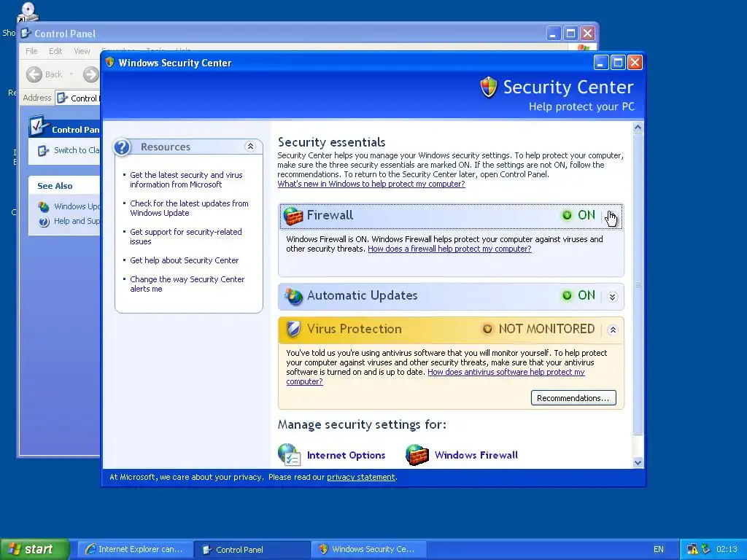Maximize the Windows Security Center window
This screenshot has width=747, height=560.
(x=618, y=63)
